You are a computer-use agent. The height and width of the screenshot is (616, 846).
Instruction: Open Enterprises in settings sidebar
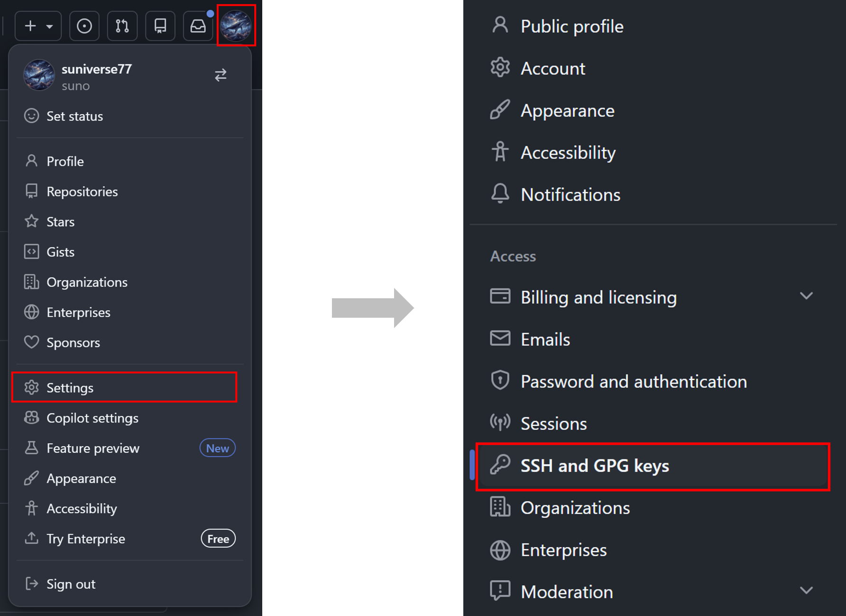(x=653, y=550)
